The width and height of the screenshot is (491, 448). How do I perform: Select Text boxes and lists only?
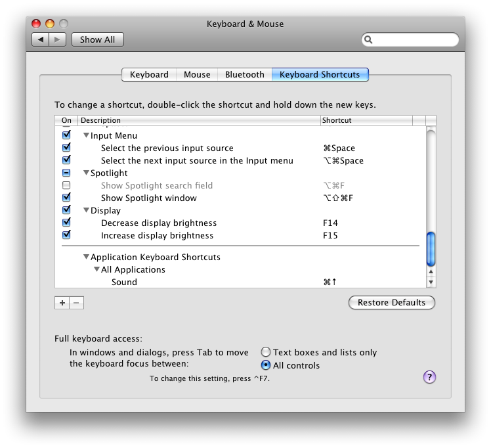point(266,352)
